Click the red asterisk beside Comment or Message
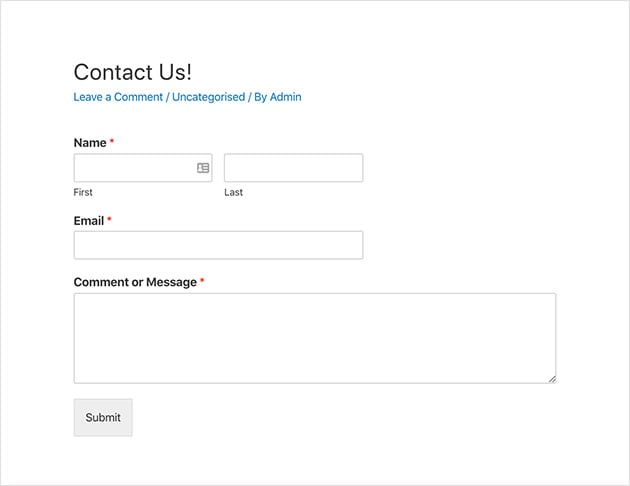This screenshot has width=630, height=486. 202,282
